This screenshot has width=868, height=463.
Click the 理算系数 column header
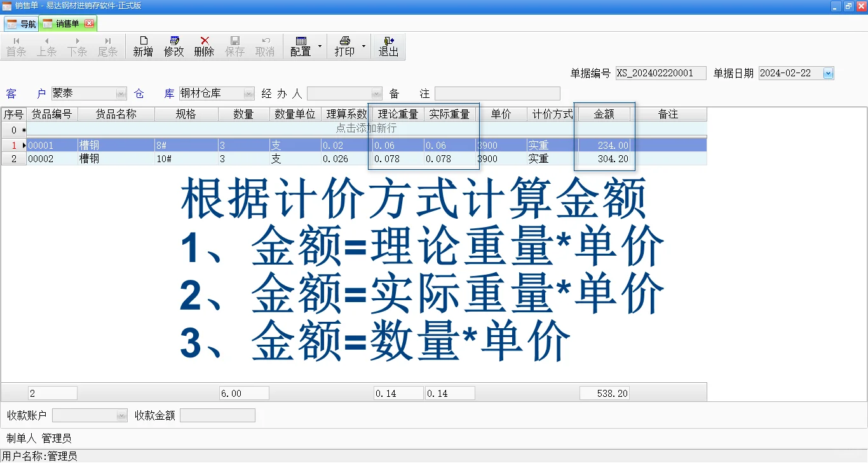point(347,114)
